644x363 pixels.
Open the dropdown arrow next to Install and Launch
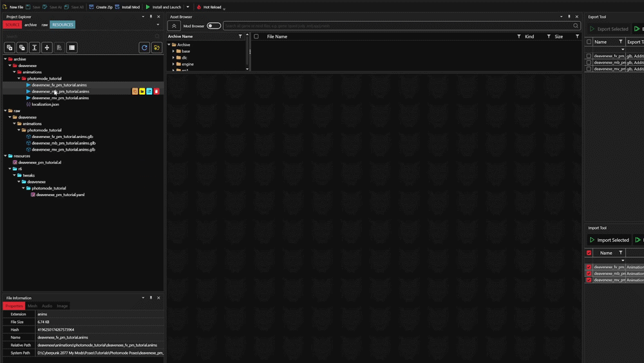tap(189, 7)
